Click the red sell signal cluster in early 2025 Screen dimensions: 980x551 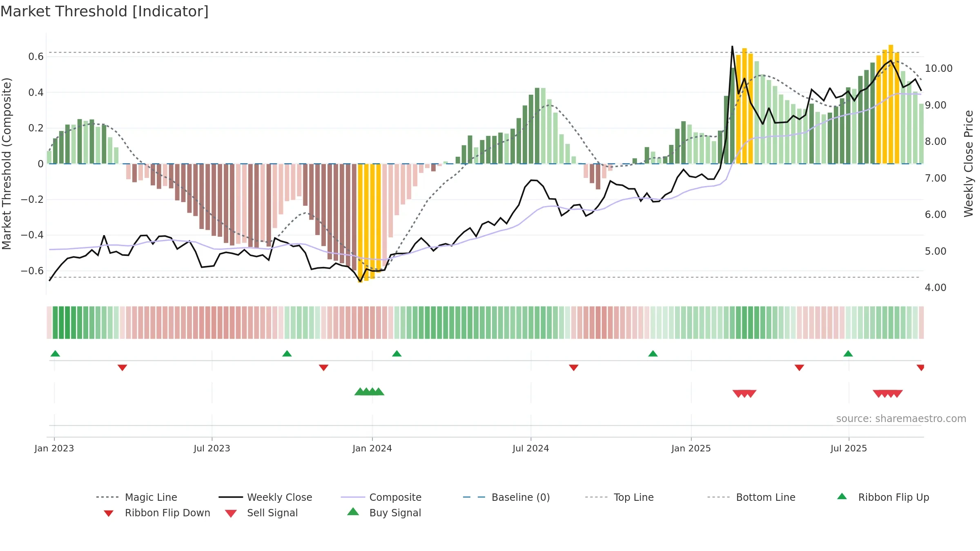click(744, 393)
